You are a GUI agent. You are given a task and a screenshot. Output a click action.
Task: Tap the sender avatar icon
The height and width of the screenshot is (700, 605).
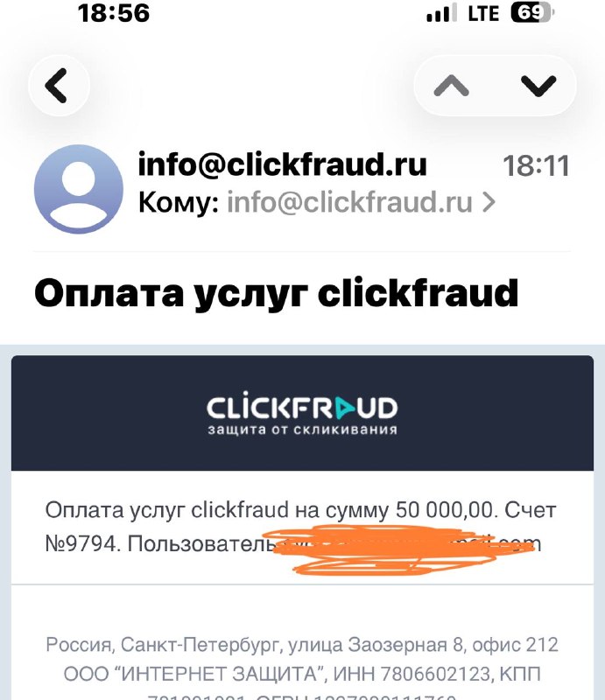point(79,189)
